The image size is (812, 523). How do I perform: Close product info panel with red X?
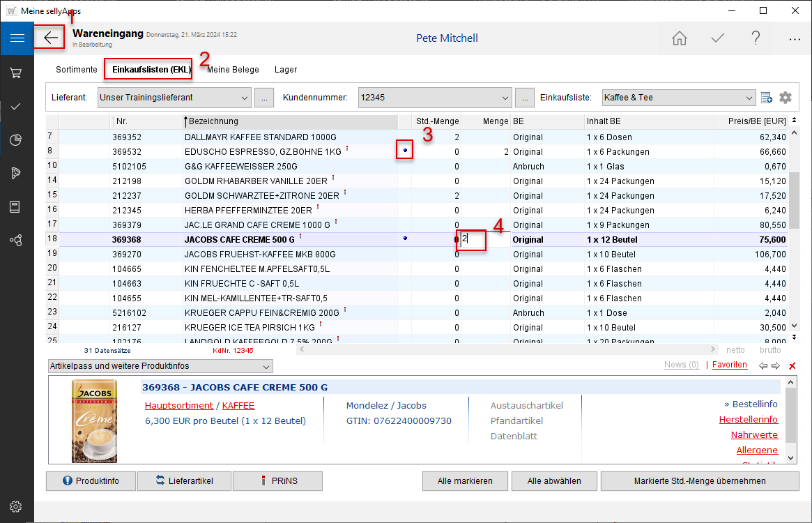tap(792, 366)
